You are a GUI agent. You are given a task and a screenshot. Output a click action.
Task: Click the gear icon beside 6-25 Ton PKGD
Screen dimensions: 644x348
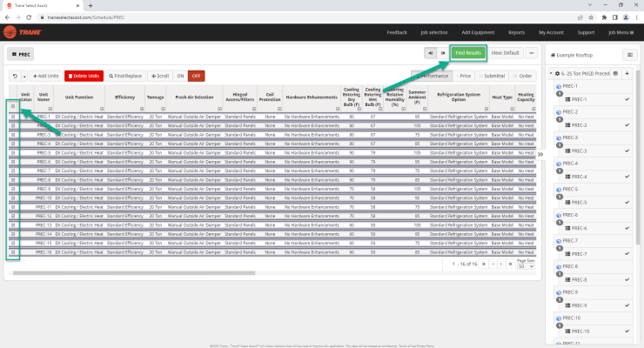click(x=557, y=73)
